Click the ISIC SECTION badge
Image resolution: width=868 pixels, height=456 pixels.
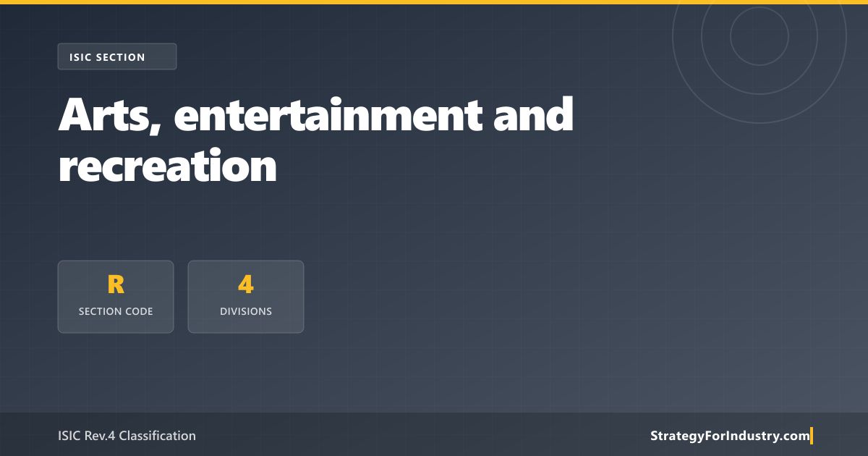tap(117, 56)
